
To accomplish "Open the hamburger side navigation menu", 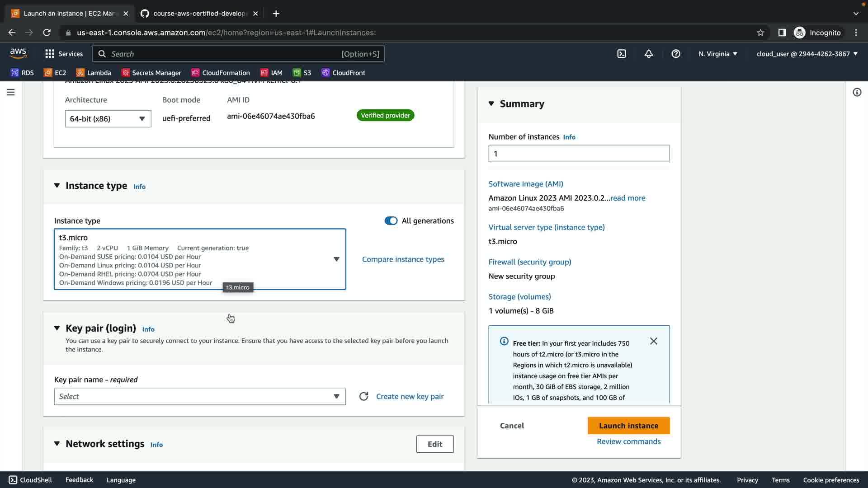I will tap(11, 92).
